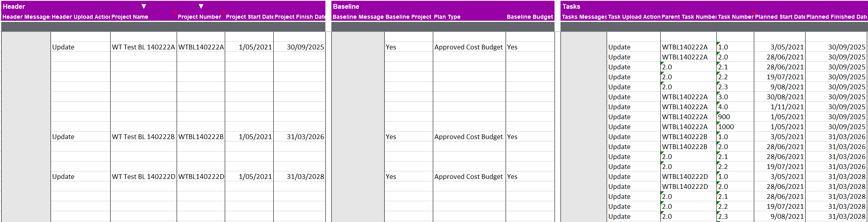The image size is (868, 222).
Task: Select the cell WT Test BL 140222D
Action: point(144,177)
